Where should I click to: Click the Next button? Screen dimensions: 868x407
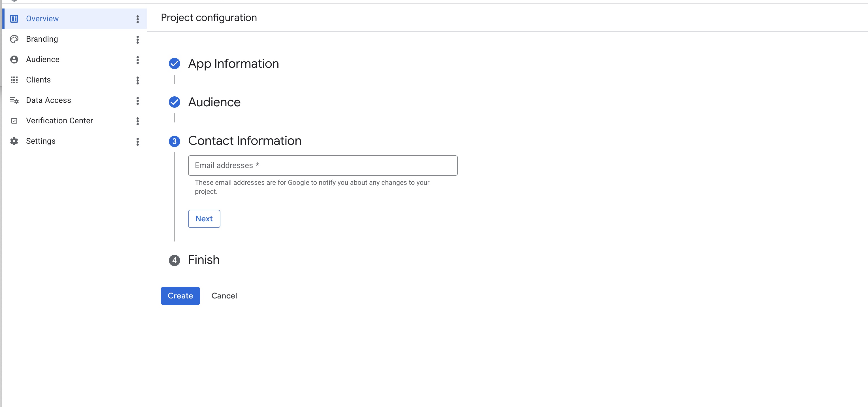[204, 219]
